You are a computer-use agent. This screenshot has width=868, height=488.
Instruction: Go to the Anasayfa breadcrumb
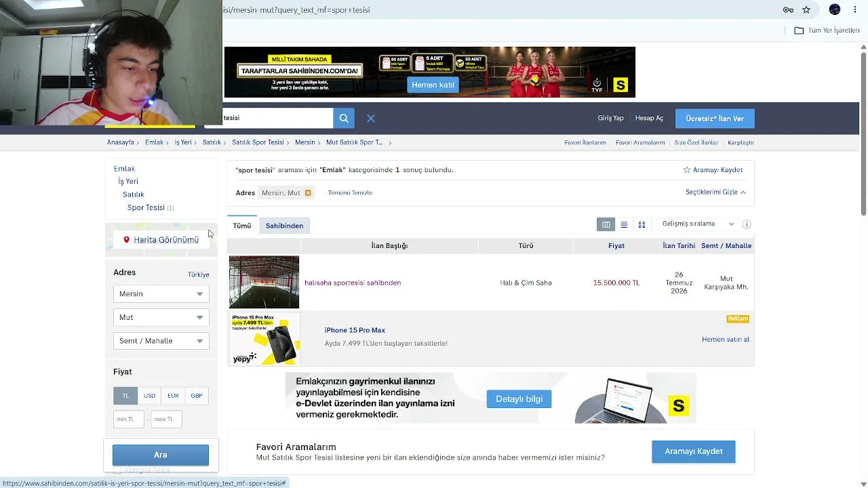(x=121, y=142)
